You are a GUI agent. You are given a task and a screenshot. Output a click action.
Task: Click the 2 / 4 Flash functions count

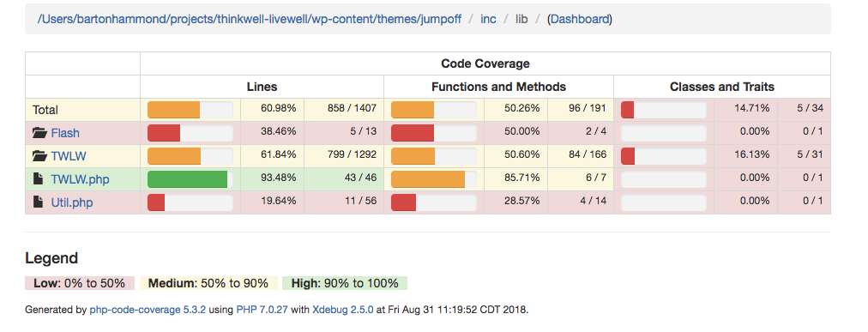tap(596, 132)
